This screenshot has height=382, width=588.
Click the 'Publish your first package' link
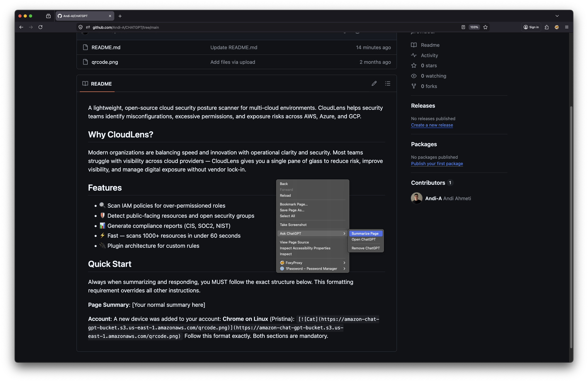[x=437, y=163]
